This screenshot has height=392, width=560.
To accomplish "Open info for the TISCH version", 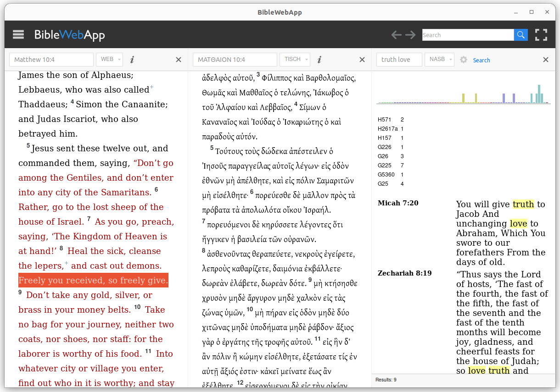I will coord(319,60).
